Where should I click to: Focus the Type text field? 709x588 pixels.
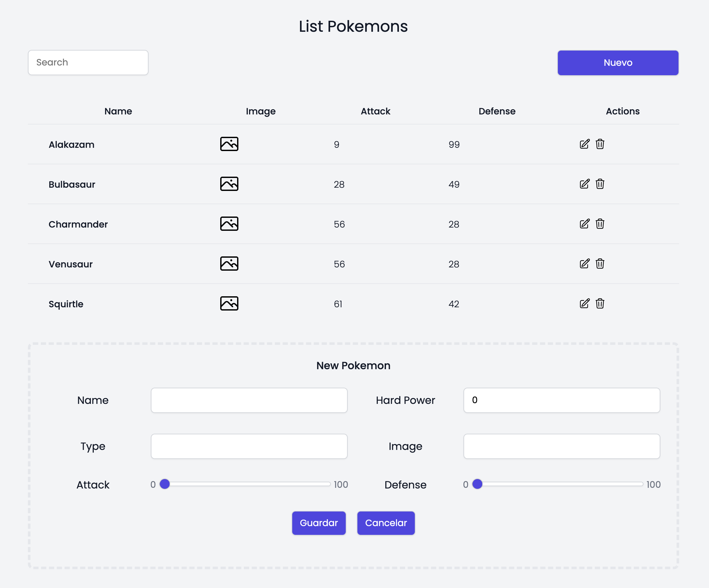pos(249,446)
